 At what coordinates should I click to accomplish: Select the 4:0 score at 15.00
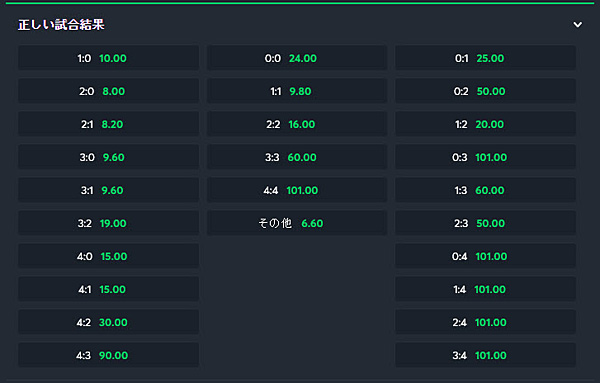[x=108, y=256]
